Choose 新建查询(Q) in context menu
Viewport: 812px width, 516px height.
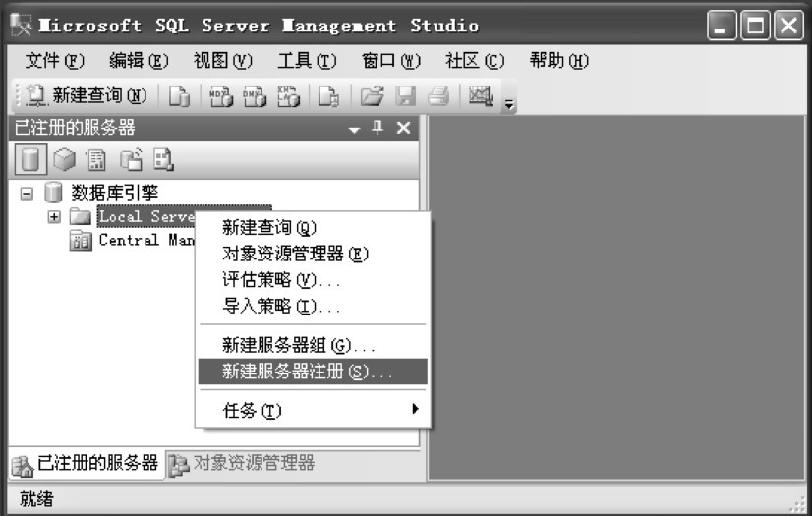click(313, 227)
